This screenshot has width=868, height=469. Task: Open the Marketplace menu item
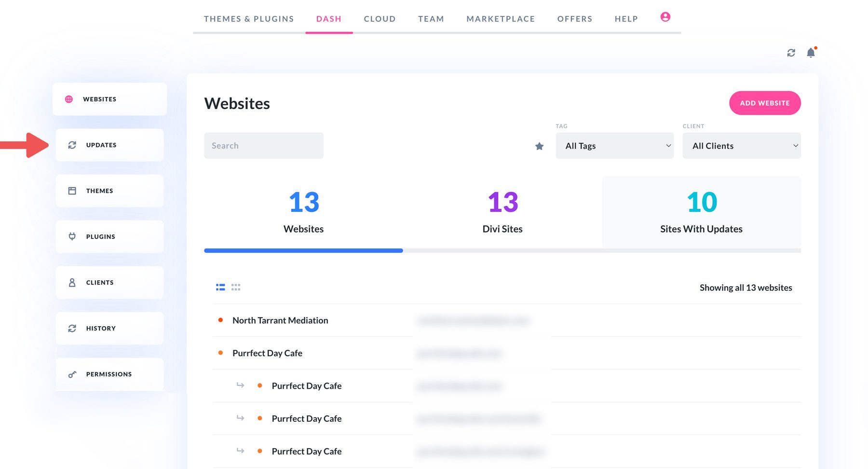pos(501,19)
